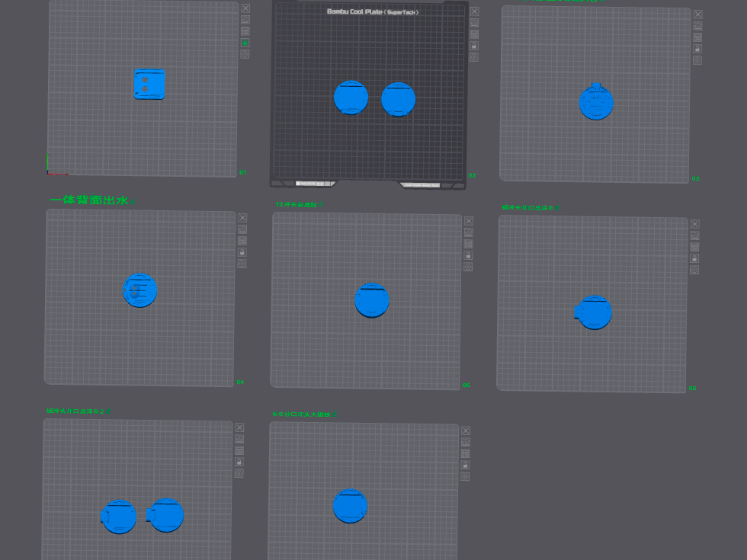Select the tabbed disc model on plate 06
The image size is (747, 560).
(594, 312)
